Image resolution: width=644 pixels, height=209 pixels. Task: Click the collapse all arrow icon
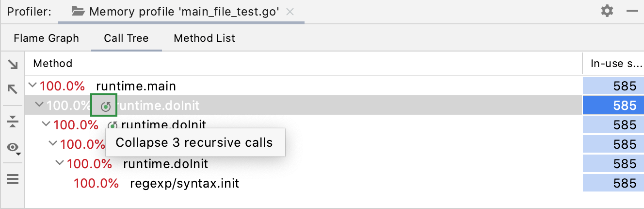click(13, 89)
